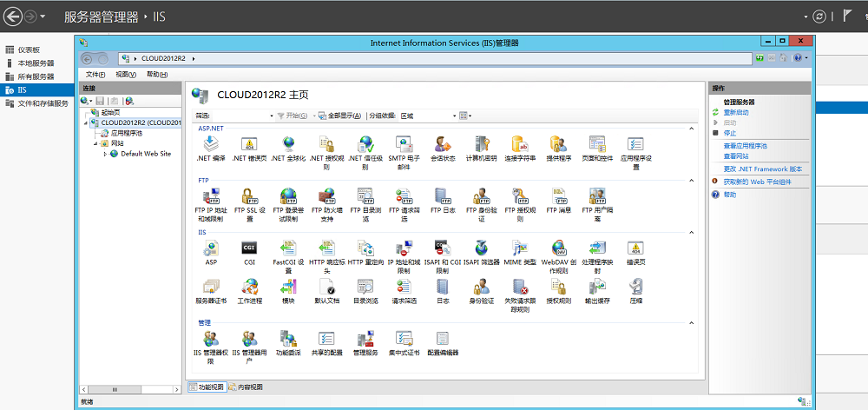
Task: Open the MIME 类型 feature icon
Action: (x=520, y=253)
